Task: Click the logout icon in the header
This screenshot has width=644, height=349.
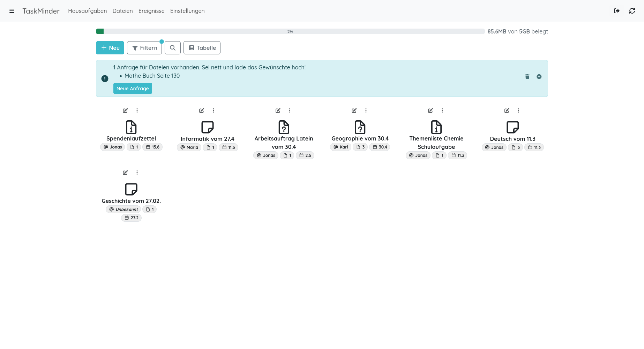Action: point(617,11)
